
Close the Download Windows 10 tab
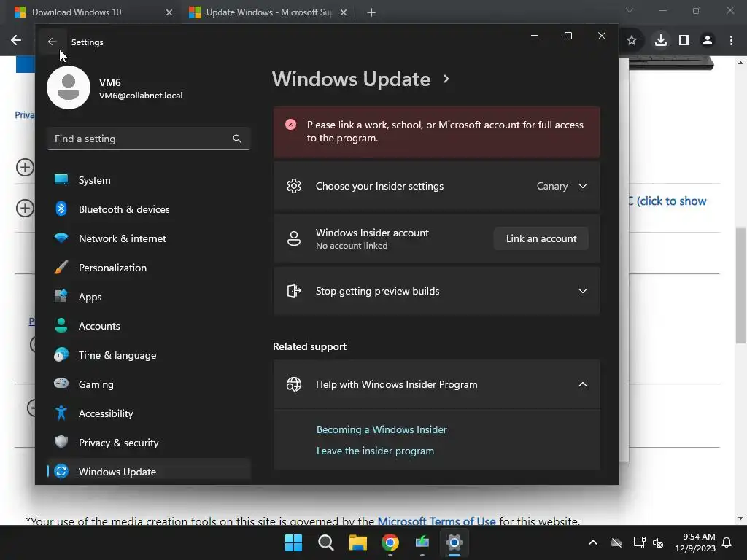pos(169,12)
